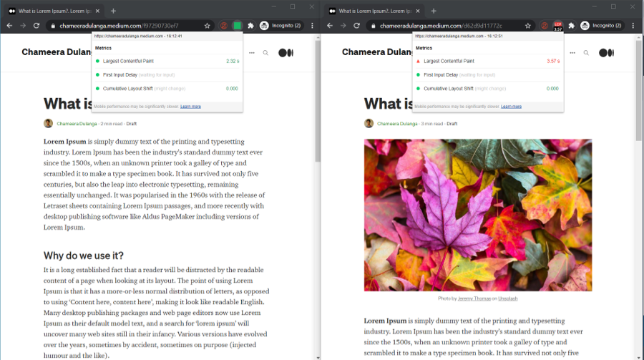Open the Medium more-options ellipsis in the left page
This screenshot has height=360, width=644.
click(252, 52)
